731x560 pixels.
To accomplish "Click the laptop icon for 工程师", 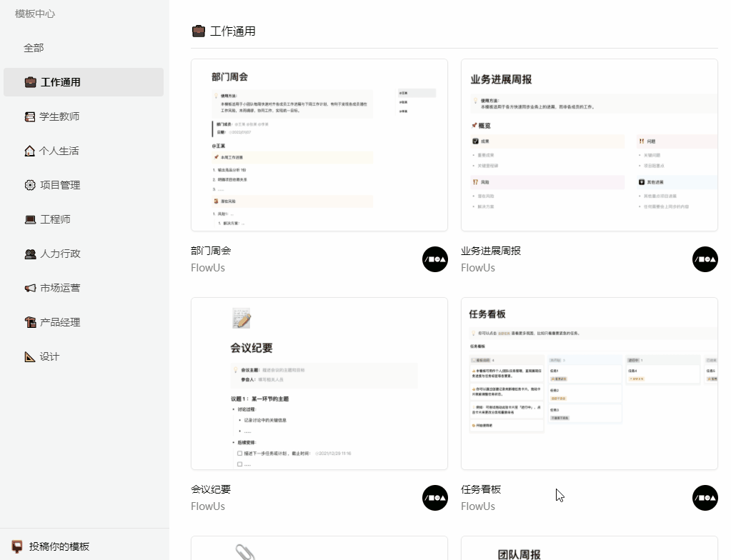I will click(x=30, y=219).
